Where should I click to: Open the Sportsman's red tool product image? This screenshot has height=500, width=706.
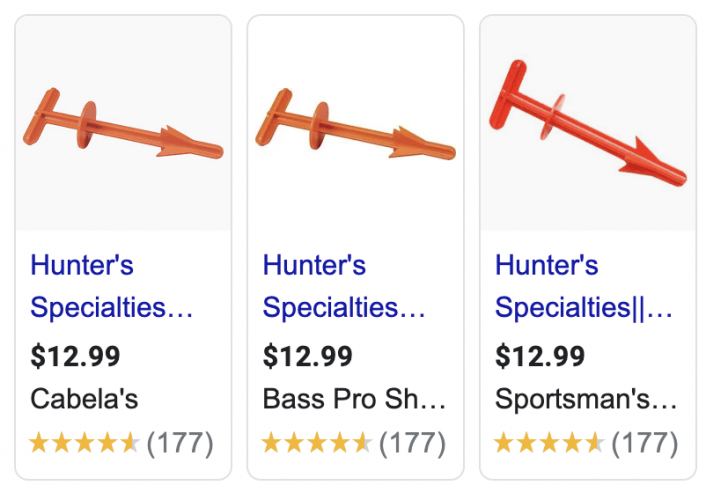pos(588,123)
